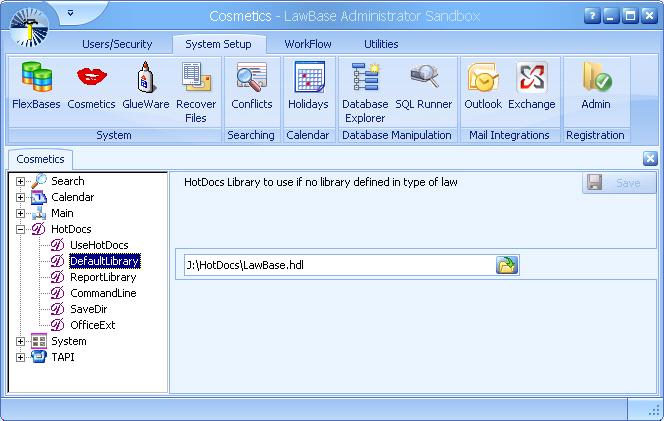The width and height of the screenshot is (664, 421).
Task: Select System Setup ribbon tab
Action: tap(219, 44)
